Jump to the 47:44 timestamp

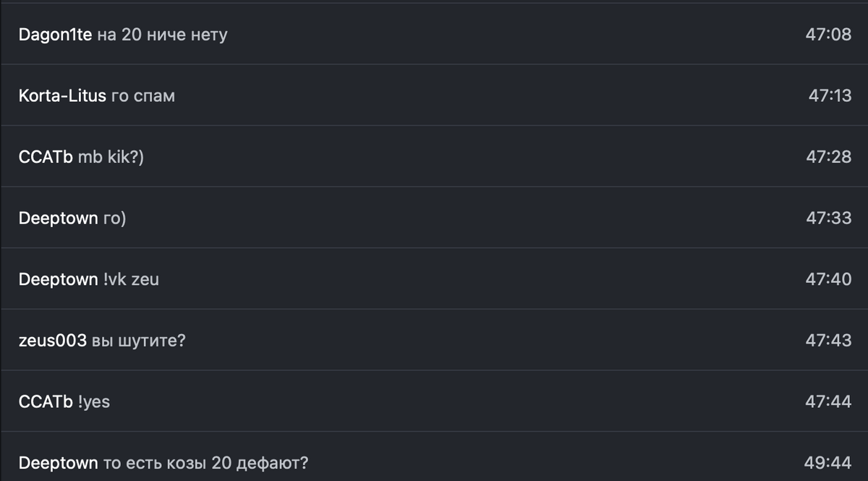click(828, 401)
